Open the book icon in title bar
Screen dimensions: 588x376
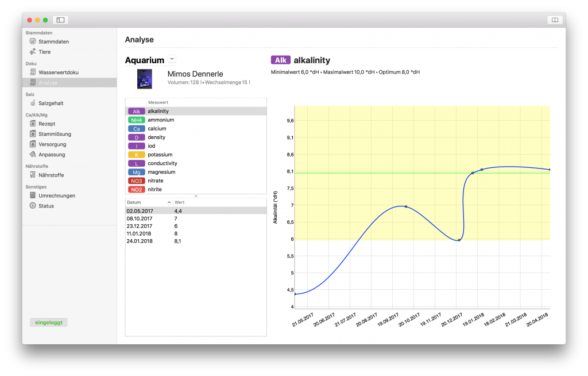pyautogui.click(x=555, y=20)
